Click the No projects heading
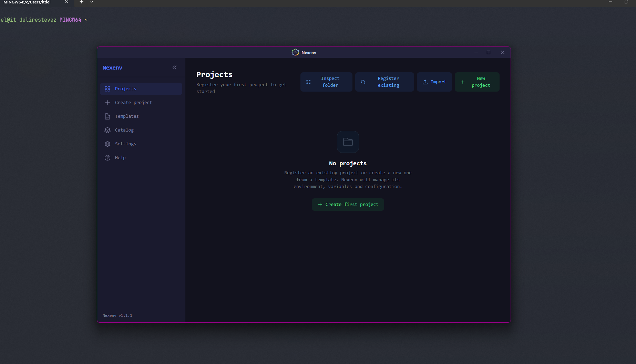Image resolution: width=636 pixels, height=364 pixels. tap(348, 164)
